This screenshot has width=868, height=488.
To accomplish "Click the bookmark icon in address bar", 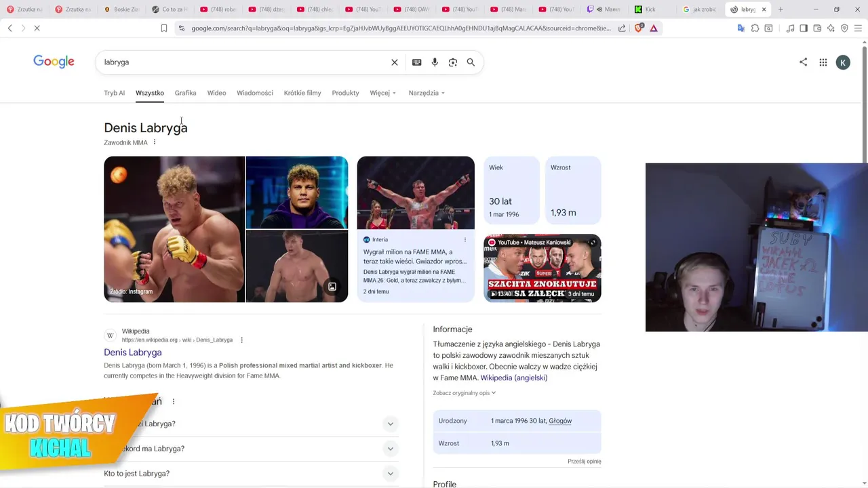I will tap(163, 28).
